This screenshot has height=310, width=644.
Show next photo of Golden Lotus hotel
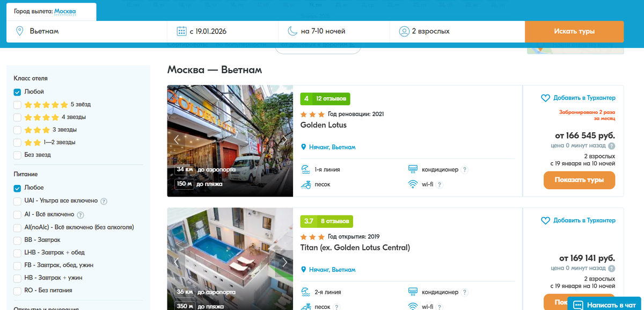(x=284, y=140)
